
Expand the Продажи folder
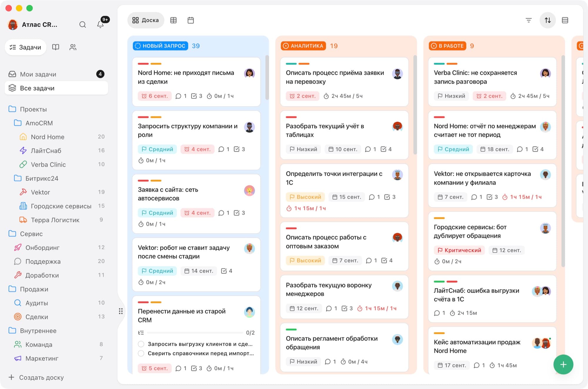tap(12, 289)
